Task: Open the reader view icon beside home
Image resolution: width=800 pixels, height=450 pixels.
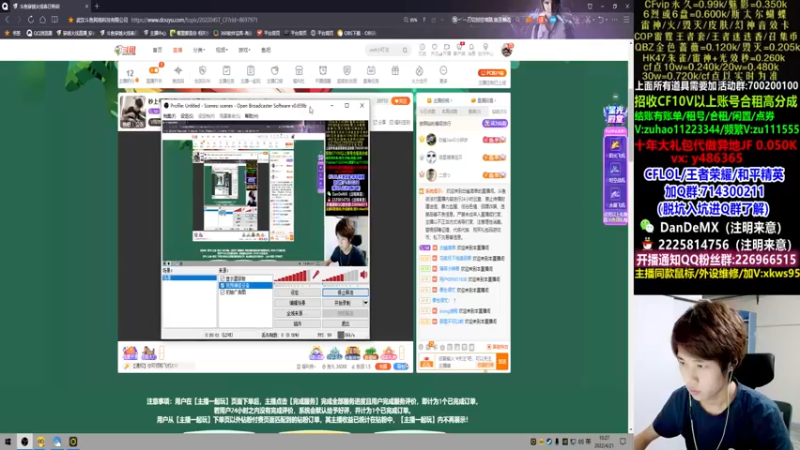Action: point(55,20)
